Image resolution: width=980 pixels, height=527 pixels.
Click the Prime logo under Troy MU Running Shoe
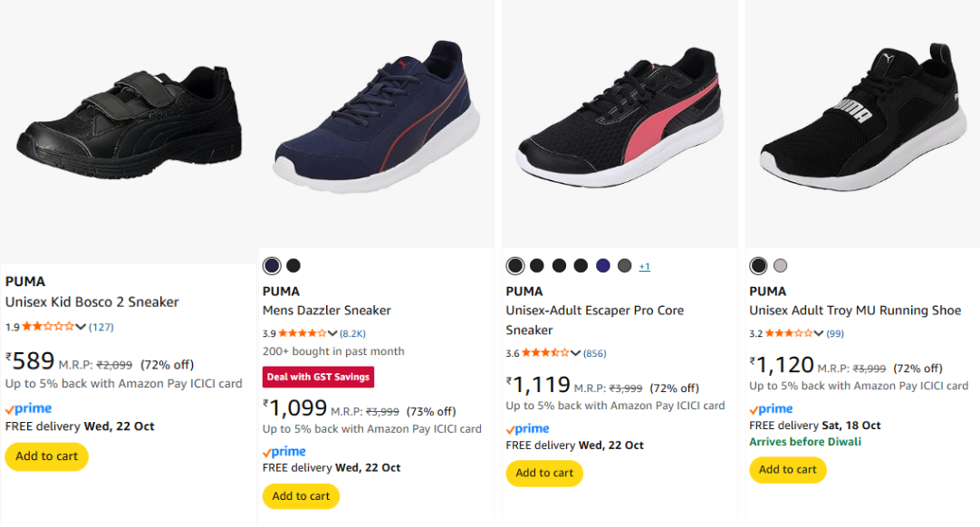772,409
